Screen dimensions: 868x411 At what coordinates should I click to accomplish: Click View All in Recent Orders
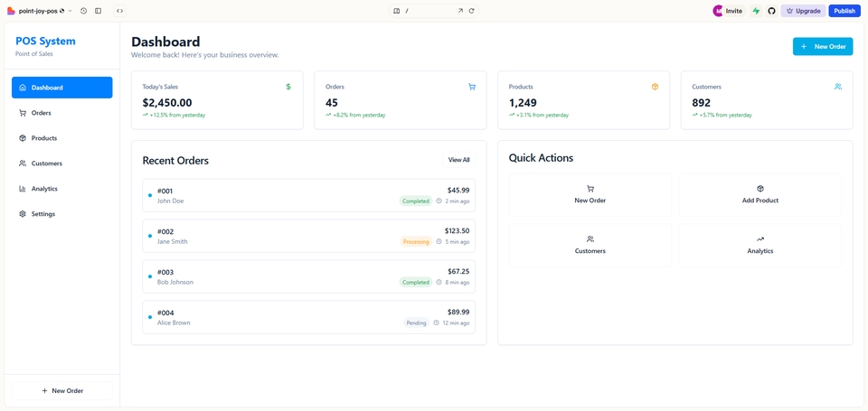tap(458, 160)
